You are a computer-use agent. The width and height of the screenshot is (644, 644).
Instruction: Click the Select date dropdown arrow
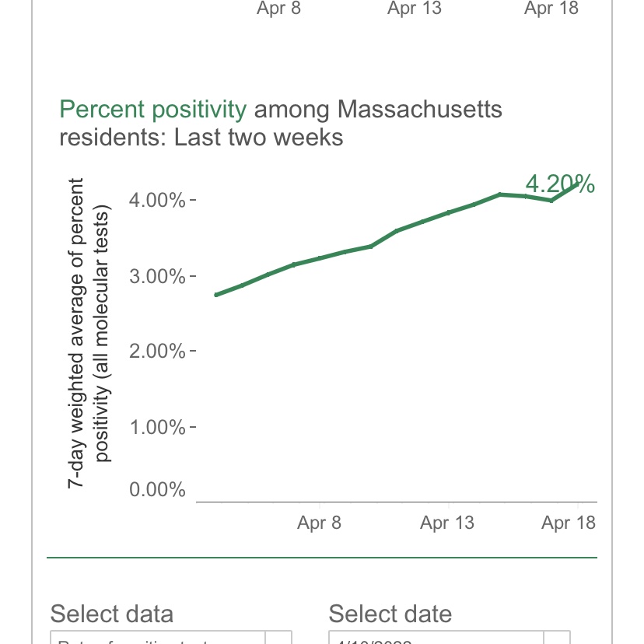coord(557,638)
